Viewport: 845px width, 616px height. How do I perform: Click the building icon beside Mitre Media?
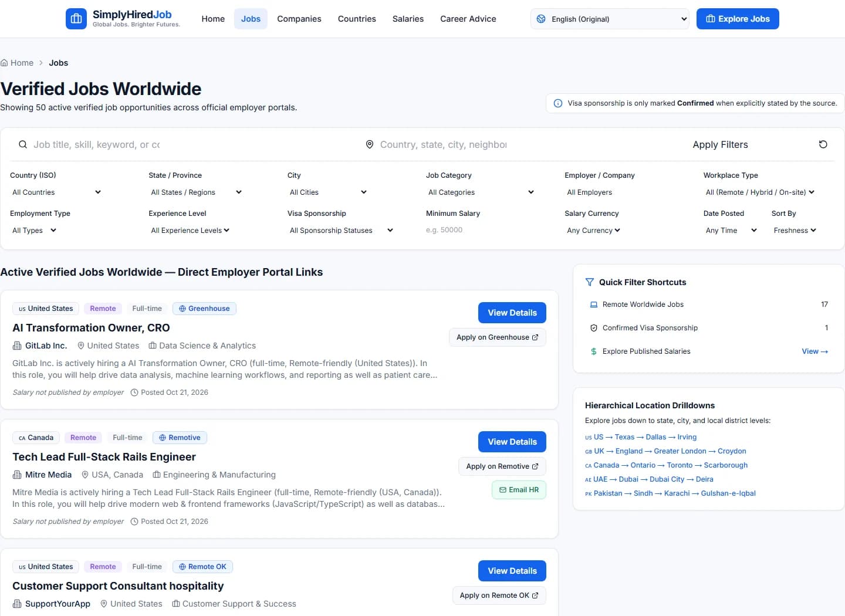tap(17, 475)
